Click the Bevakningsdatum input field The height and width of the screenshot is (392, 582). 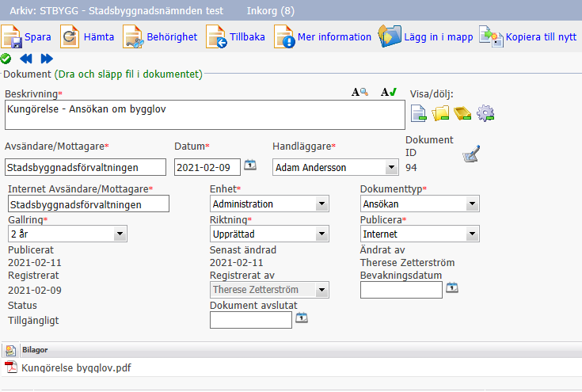[x=401, y=290]
